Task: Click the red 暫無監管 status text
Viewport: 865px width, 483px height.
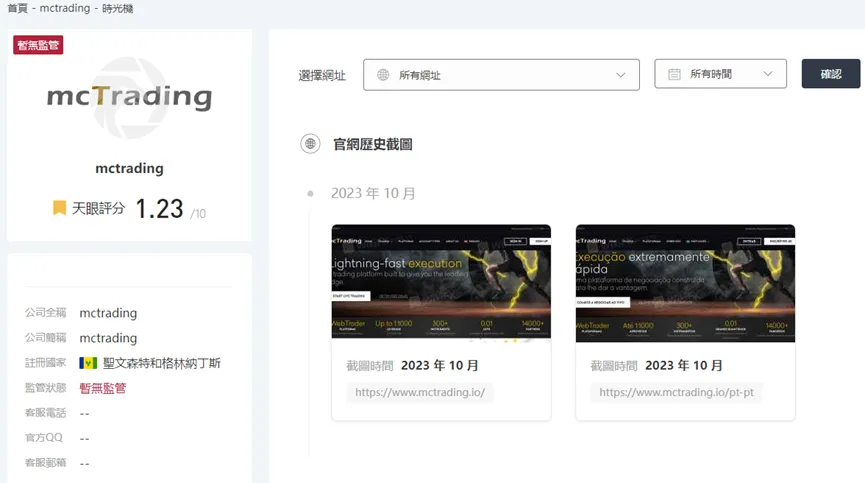Action: (x=103, y=388)
